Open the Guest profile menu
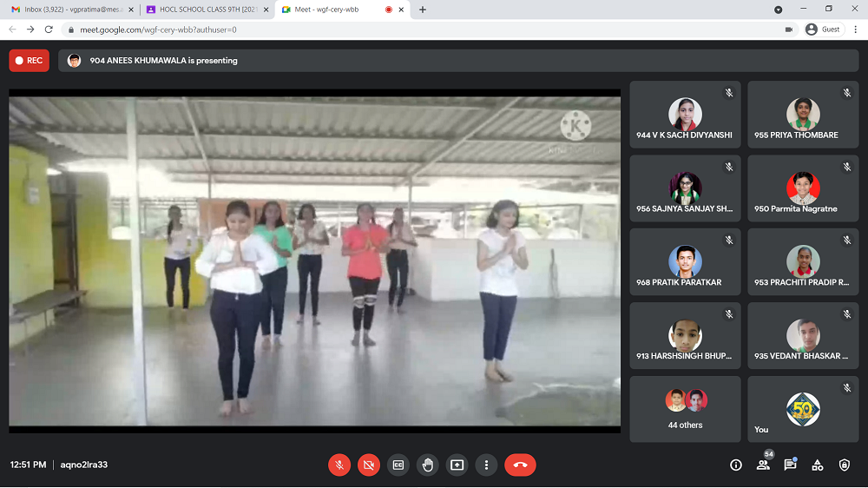The image size is (868, 488). coord(823,30)
